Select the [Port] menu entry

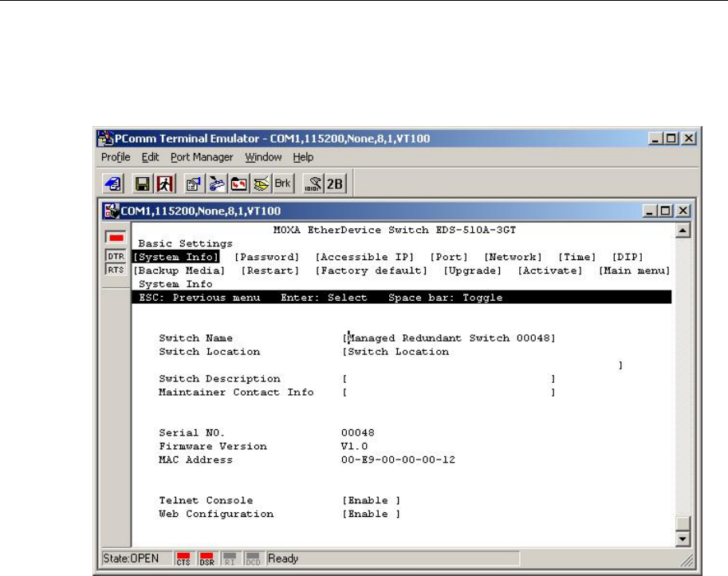pos(449,257)
